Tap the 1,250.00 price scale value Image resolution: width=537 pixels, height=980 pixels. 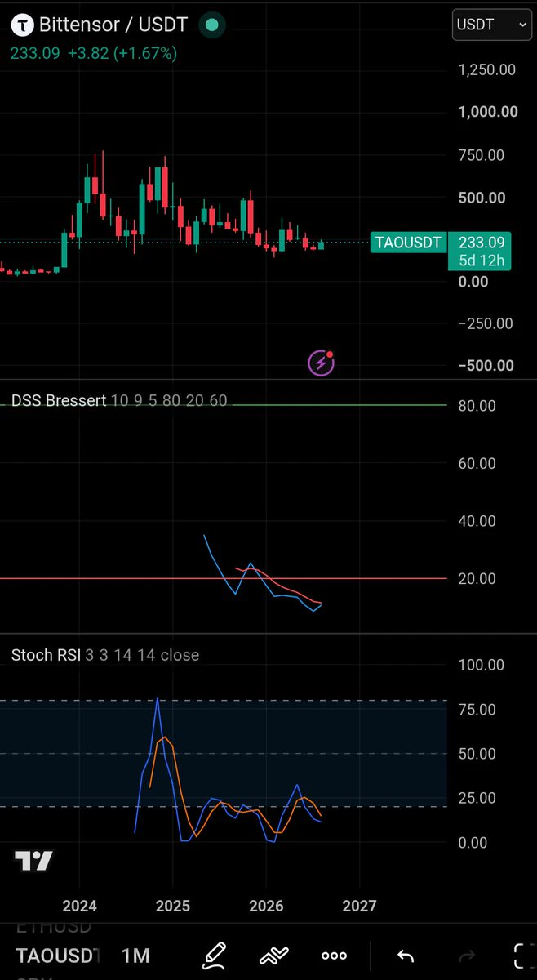tap(486, 70)
